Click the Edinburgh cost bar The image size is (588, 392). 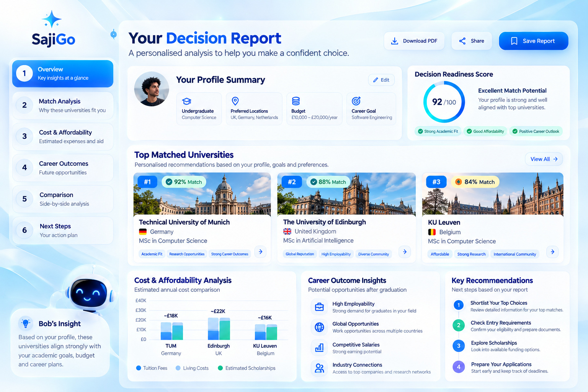(x=219, y=328)
